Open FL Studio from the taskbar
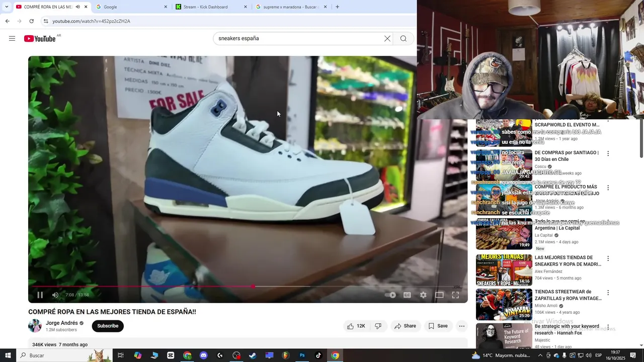This screenshot has width=644, height=362. tap(286, 355)
